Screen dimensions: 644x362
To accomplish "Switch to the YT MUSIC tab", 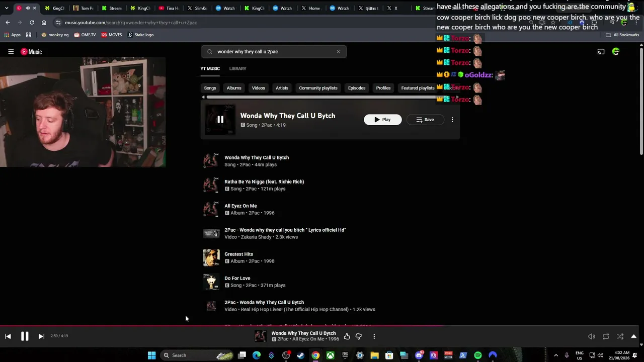I will click(210, 68).
